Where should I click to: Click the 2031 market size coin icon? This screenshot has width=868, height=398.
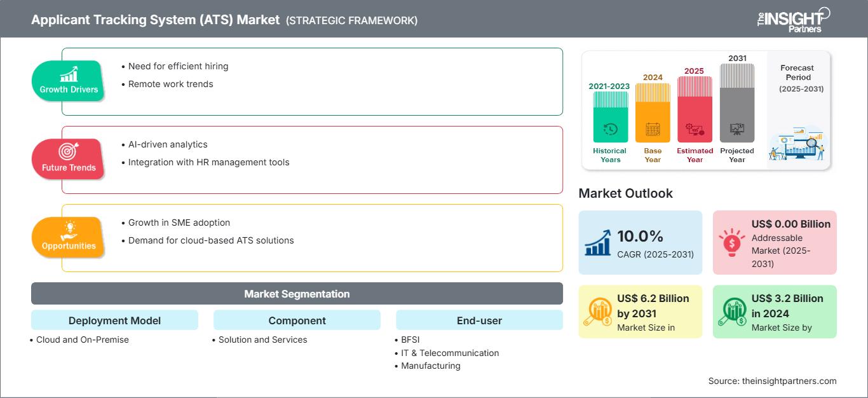point(597,312)
